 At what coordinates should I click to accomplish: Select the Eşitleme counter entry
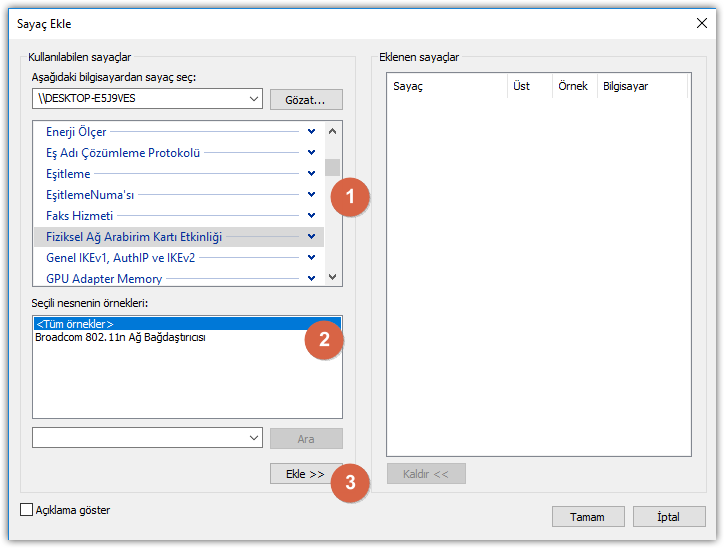(68, 174)
